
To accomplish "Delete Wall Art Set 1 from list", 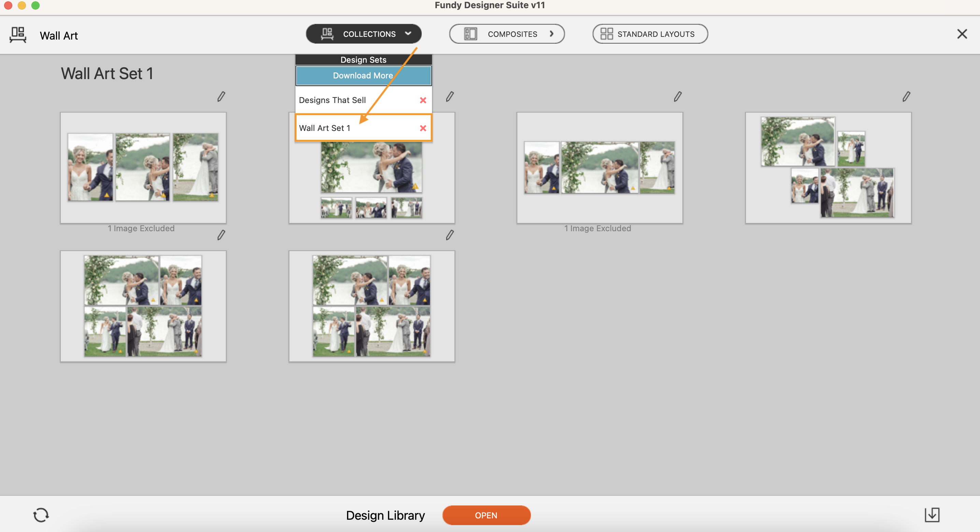I will pos(423,128).
